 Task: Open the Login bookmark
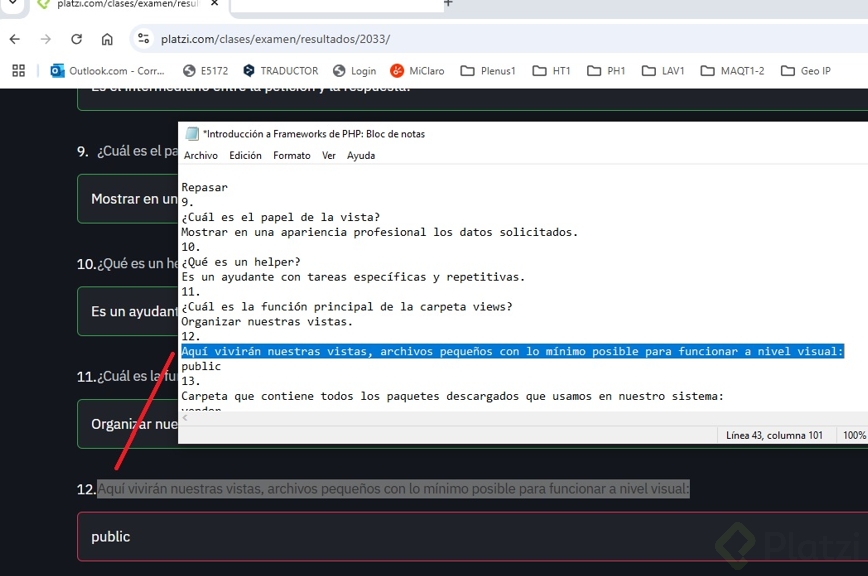point(354,71)
